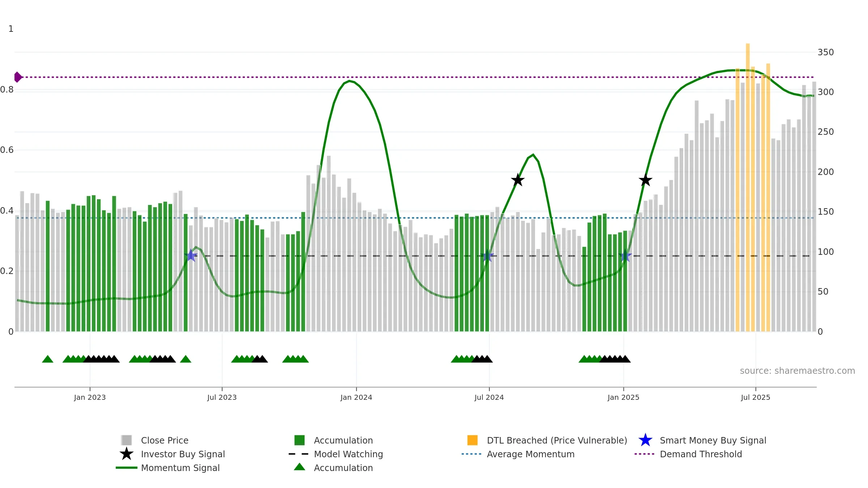Click the green Accumulation bar legend swatch
Image resolution: width=868 pixels, height=488 pixels.
point(299,440)
